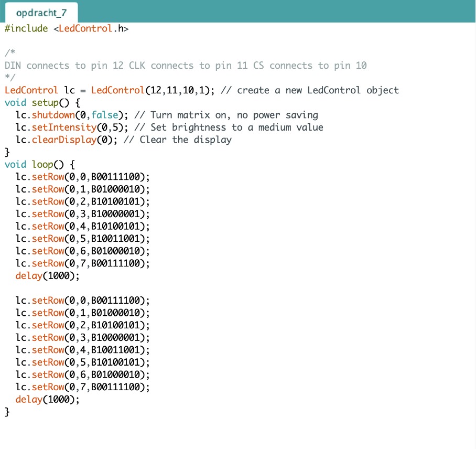The image size is (476, 449).
Task: Click the 'Clear the display' comment
Action: pos(185,140)
